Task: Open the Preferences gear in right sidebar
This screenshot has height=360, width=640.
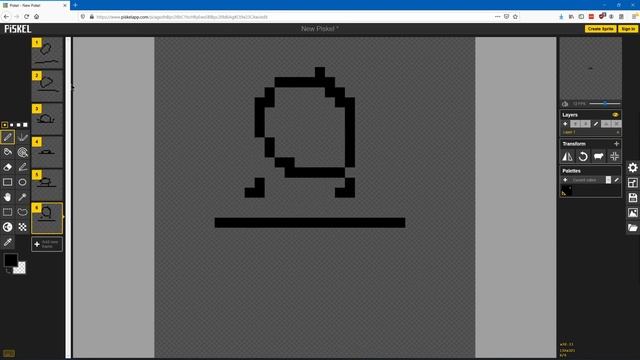Action: pyautogui.click(x=633, y=167)
